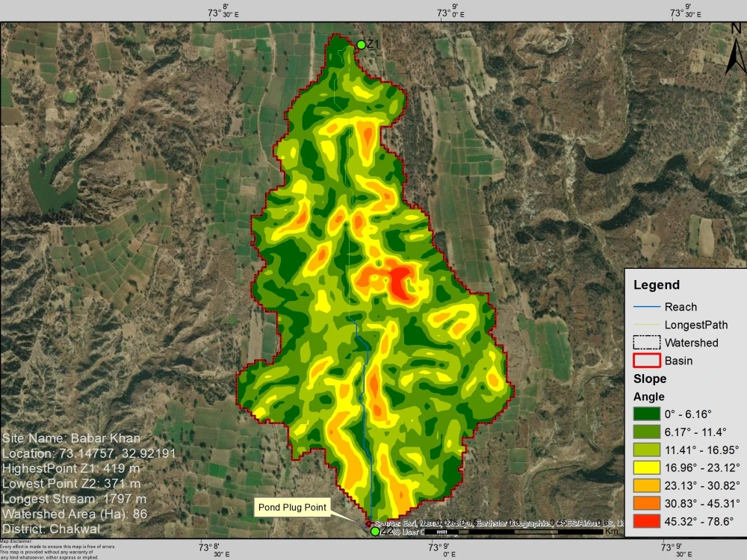Viewport: 747px width, 560px height.
Task: Click the dashed Watershed symbol in legend
Action: (647, 343)
